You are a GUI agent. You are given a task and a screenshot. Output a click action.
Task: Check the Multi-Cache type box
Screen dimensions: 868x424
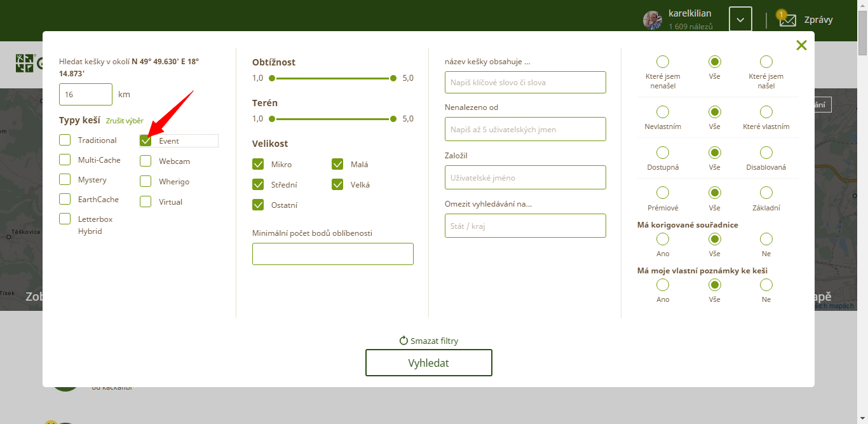tap(65, 160)
